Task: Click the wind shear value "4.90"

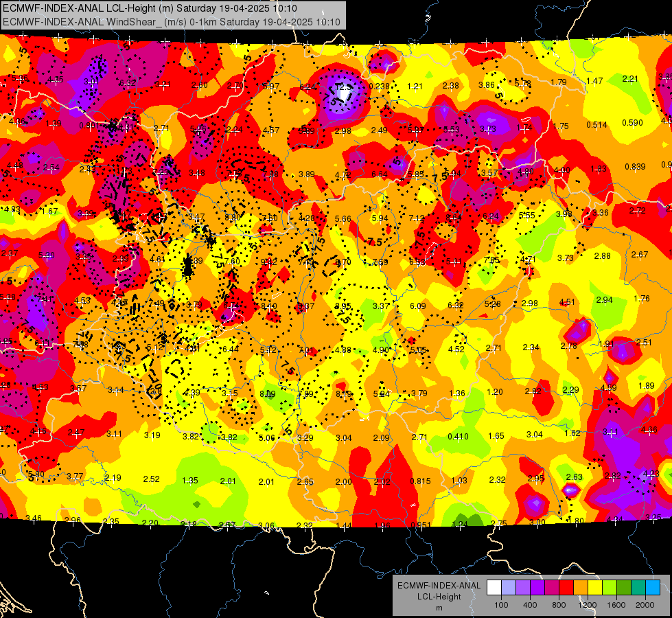Action: tap(380, 350)
